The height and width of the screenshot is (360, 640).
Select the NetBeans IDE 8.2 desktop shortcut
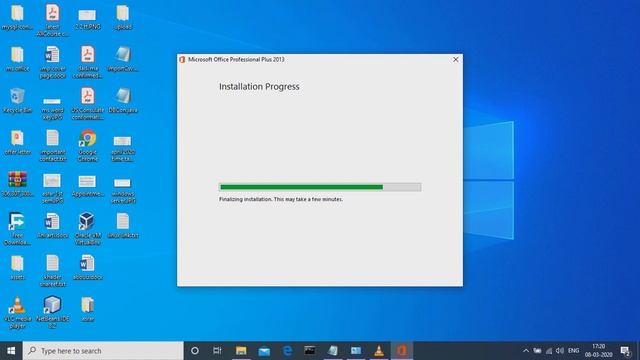tap(52, 313)
